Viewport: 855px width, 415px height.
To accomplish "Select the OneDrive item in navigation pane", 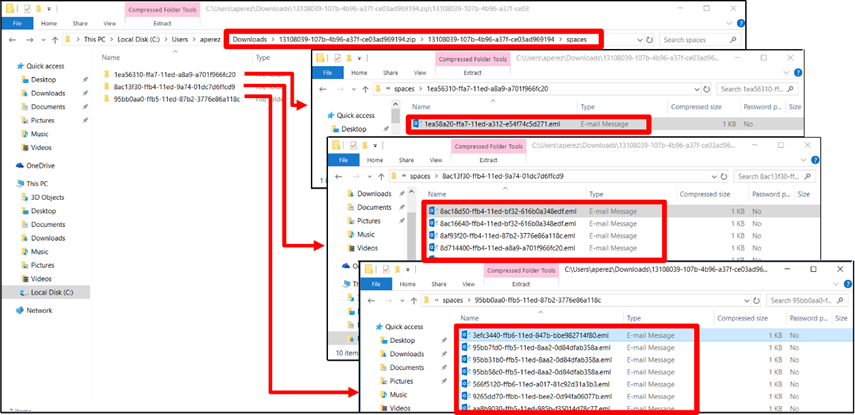I will [41, 165].
